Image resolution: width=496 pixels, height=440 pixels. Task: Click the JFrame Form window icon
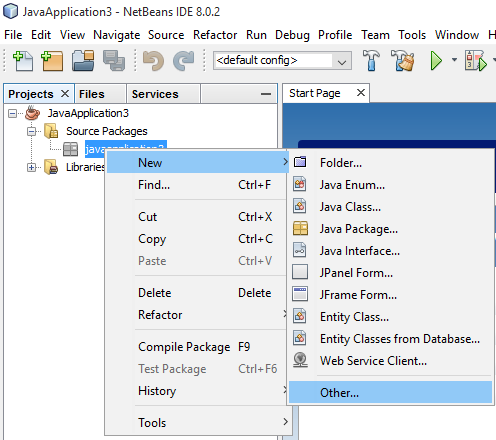pyautogui.click(x=300, y=294)
